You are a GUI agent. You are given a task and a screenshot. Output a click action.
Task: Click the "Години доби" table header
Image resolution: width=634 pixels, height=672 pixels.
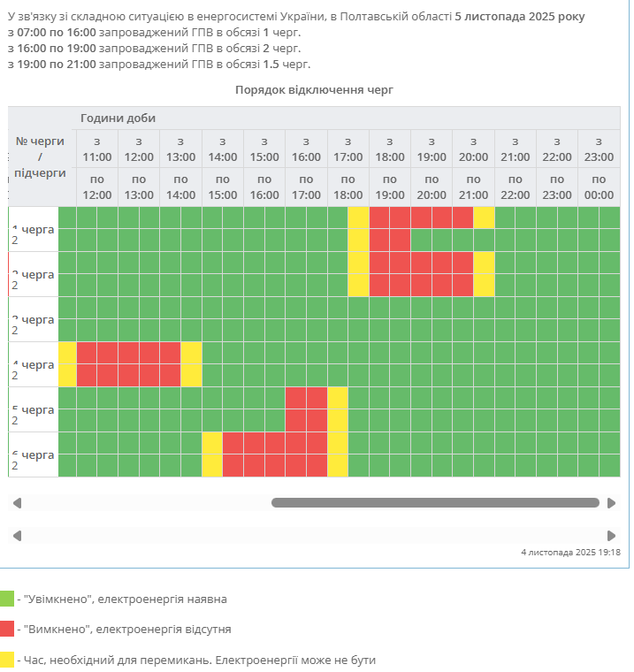[x=118, y=118]
